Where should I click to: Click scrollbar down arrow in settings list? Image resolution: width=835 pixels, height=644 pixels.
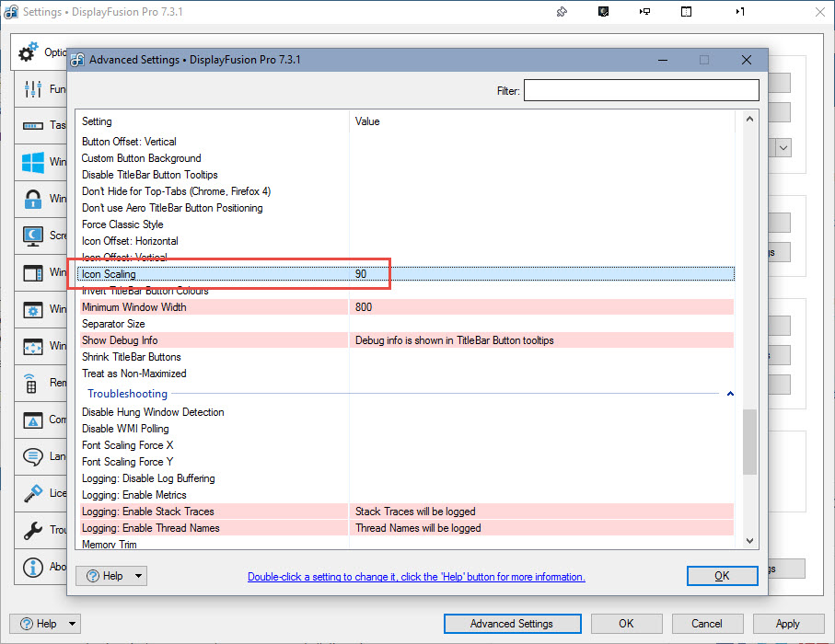point(749,541)
